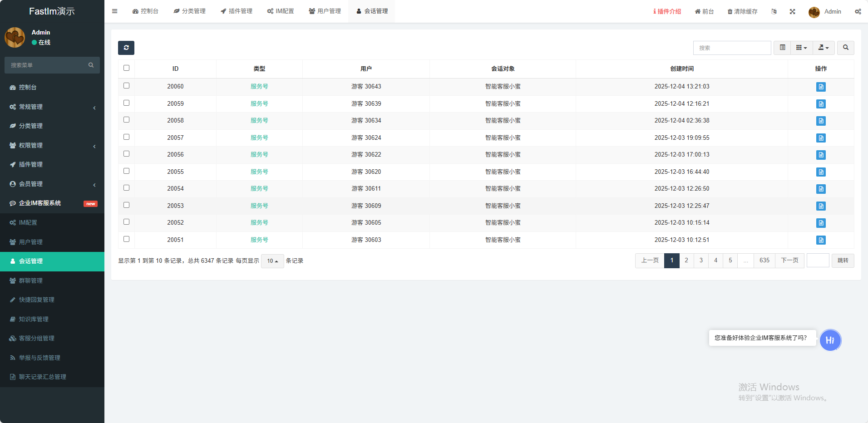Open the blue Hi chat bubble
The width and height of the screenshot is (868, 423).
click(830, 340)
